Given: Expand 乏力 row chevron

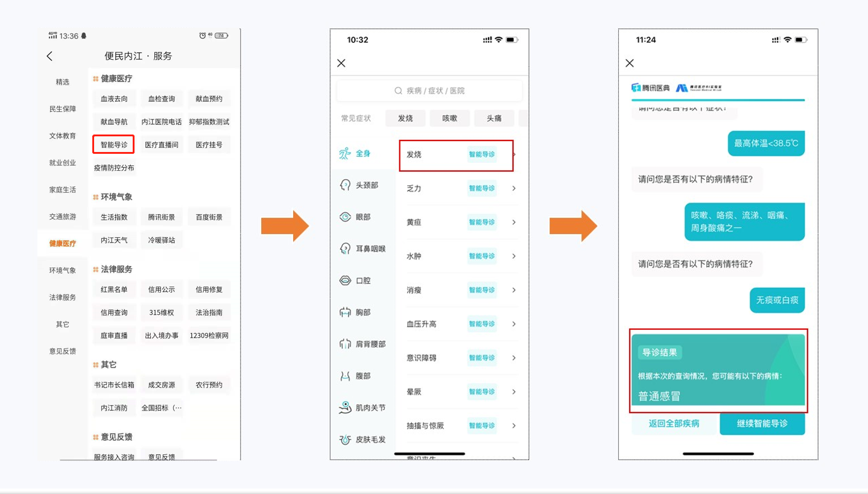Looking at the screenshot, I should point(514,188).
